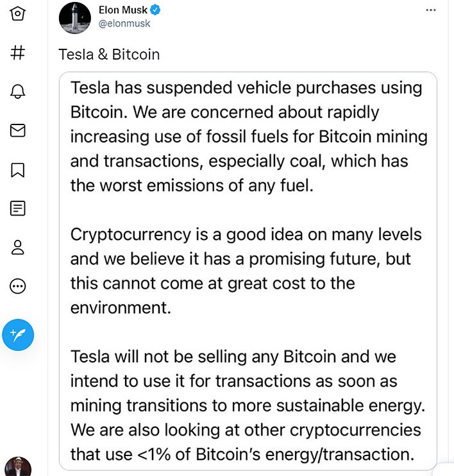Open Profile person icon
This screenshot has height=476, width=454.
click(17, 247)
